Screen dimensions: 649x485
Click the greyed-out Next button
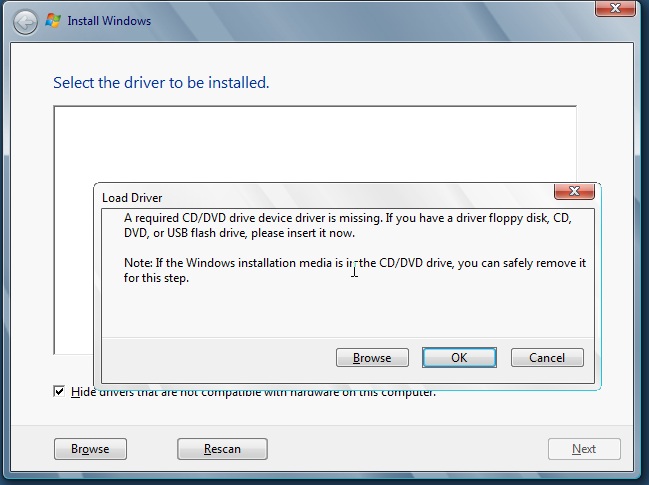[584, 449]
